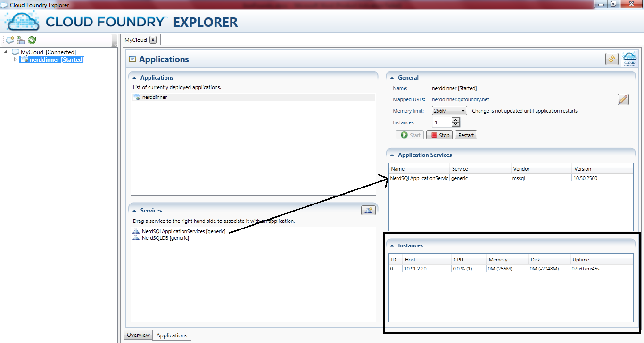
Task: Switch to the Overview tab
Action: [138, 335]
